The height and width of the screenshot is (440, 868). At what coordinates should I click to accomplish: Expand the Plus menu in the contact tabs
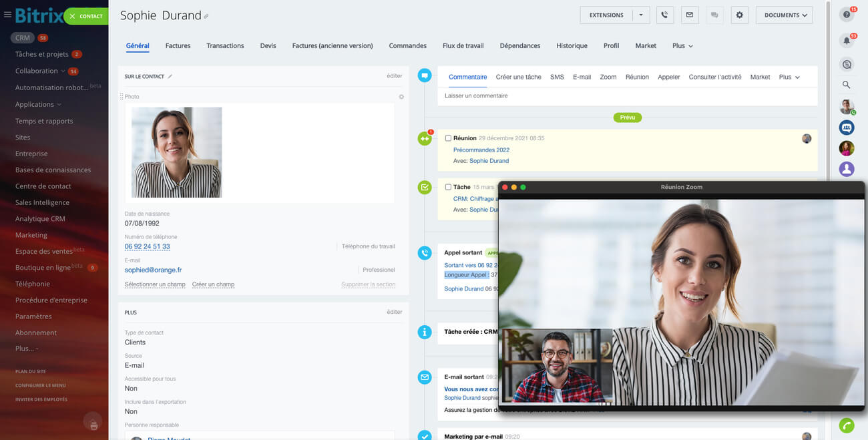[x=682, y=46]
